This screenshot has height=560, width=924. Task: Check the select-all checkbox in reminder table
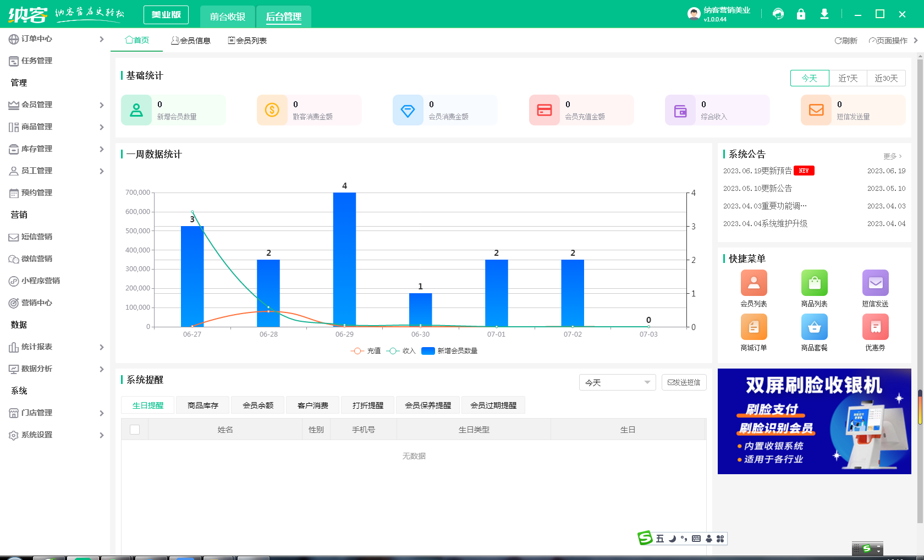pyautogui.click(x=135, y=430)
